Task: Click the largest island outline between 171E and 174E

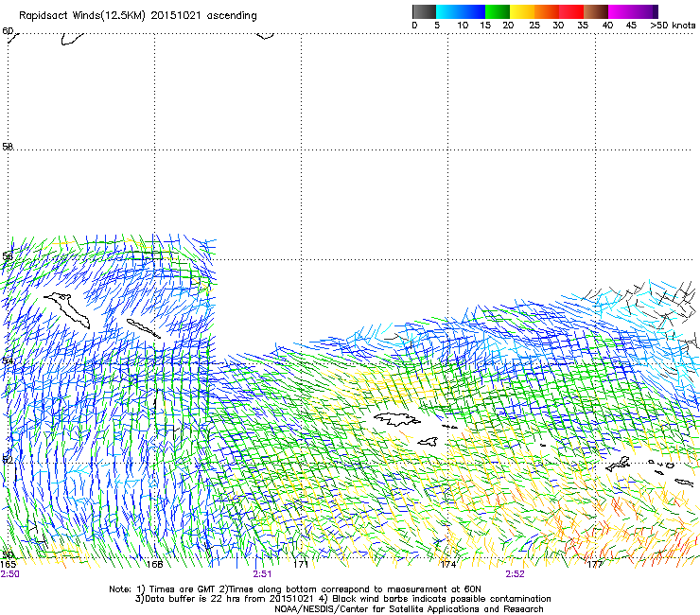Action: point(397,419)
